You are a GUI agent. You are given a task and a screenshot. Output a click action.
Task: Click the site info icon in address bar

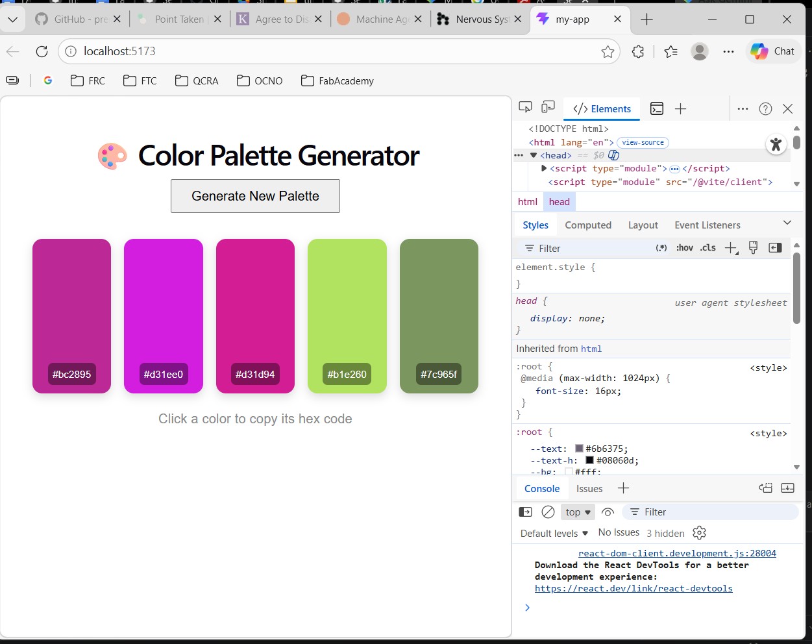pos(71,51)
